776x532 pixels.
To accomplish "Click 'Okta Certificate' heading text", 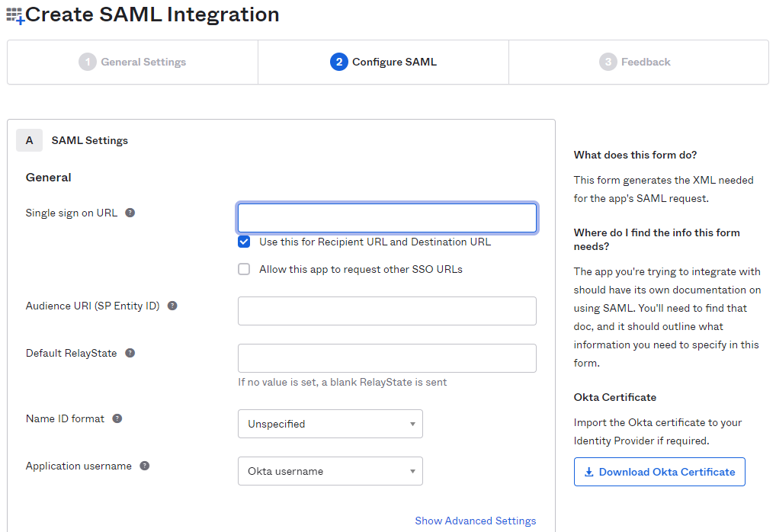I will point(614,397).
